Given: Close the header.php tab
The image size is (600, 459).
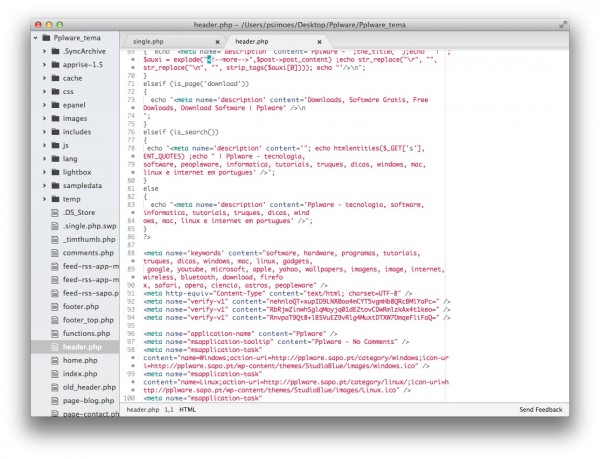Looking at the screenshot, I should point(320,42).
